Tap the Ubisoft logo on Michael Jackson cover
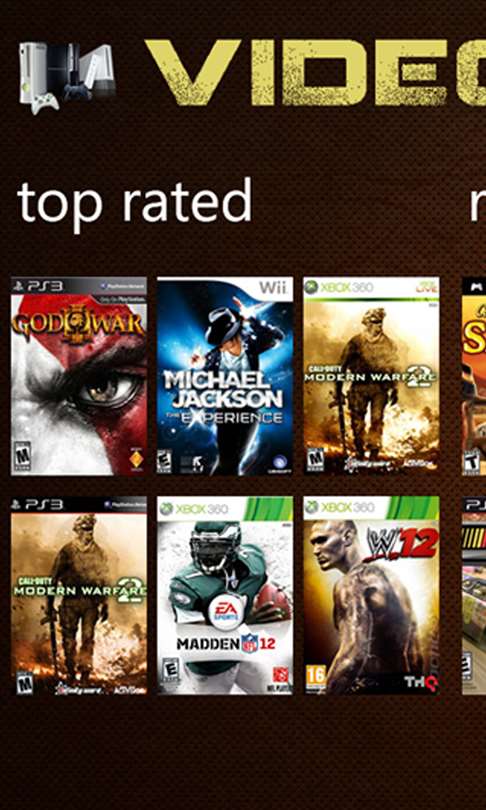This screenshot has width=486, height=810. coord(279,461)
